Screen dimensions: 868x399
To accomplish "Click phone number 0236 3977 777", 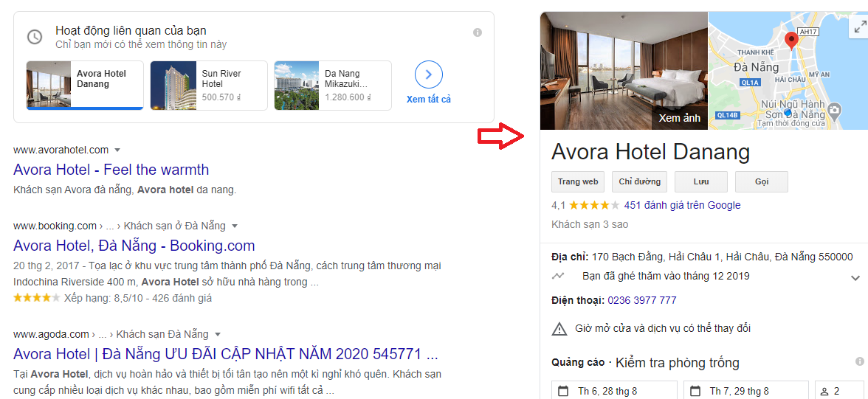I will [642, 300].
